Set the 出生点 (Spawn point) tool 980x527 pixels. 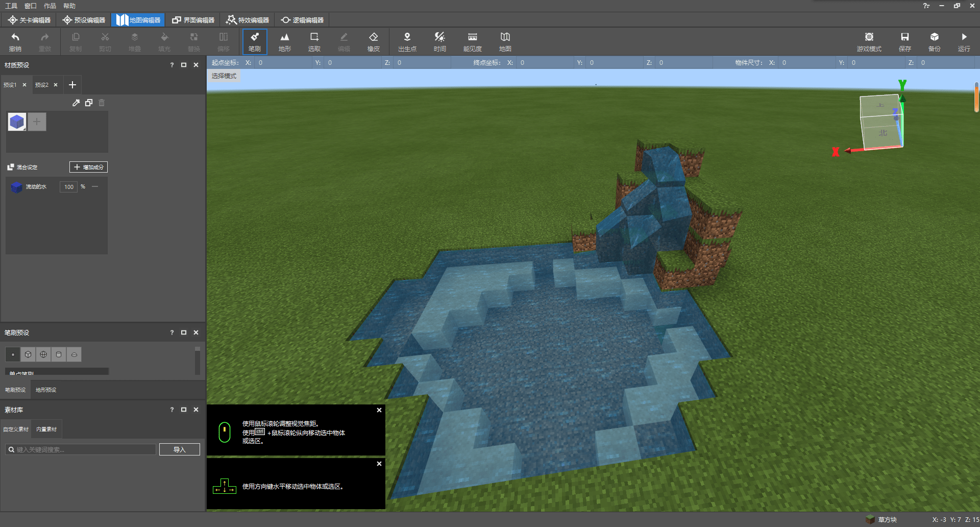[407, 42]
